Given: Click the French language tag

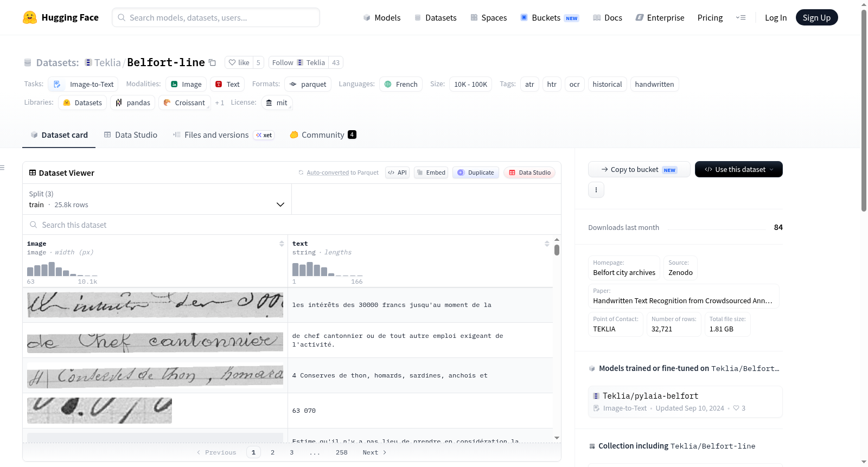Looking at the screenshot, I should pos(401,84).
